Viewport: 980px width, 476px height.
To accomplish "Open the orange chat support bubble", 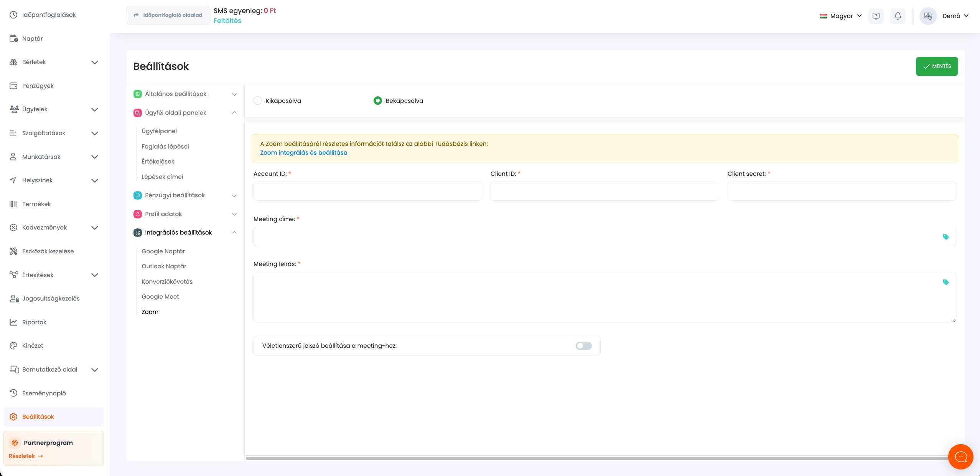I will pyautogui.click(x=960, y=456).
